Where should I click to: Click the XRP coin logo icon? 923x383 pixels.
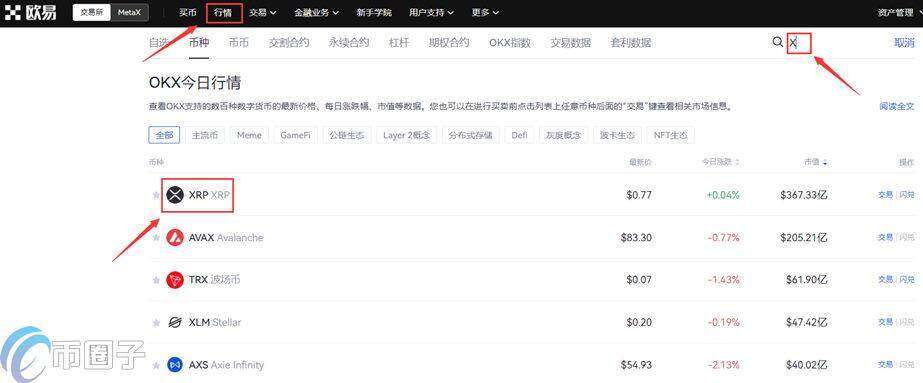point(175,195)
